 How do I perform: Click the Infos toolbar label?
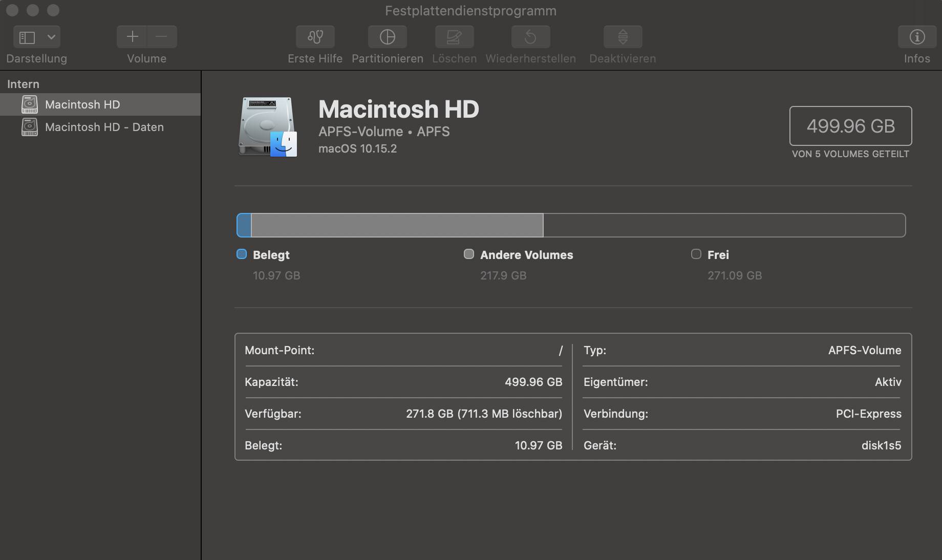click(917, 59)
